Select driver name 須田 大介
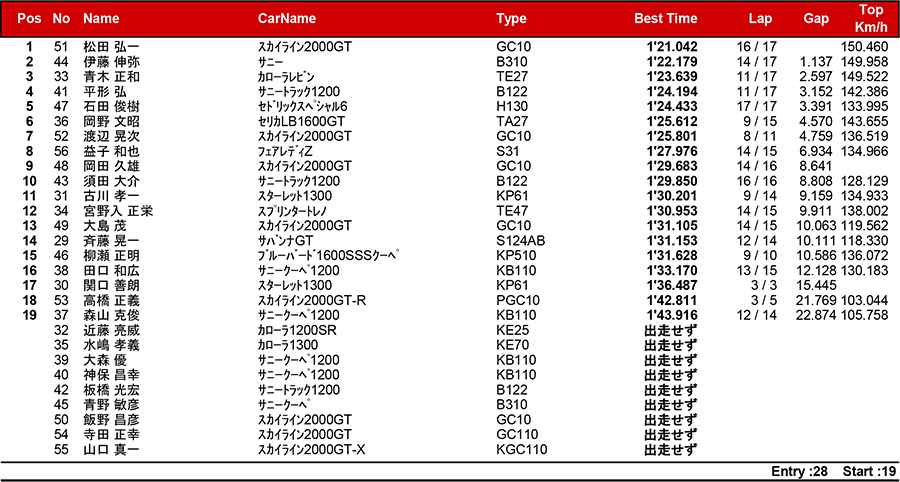 (x=111, y=181)
